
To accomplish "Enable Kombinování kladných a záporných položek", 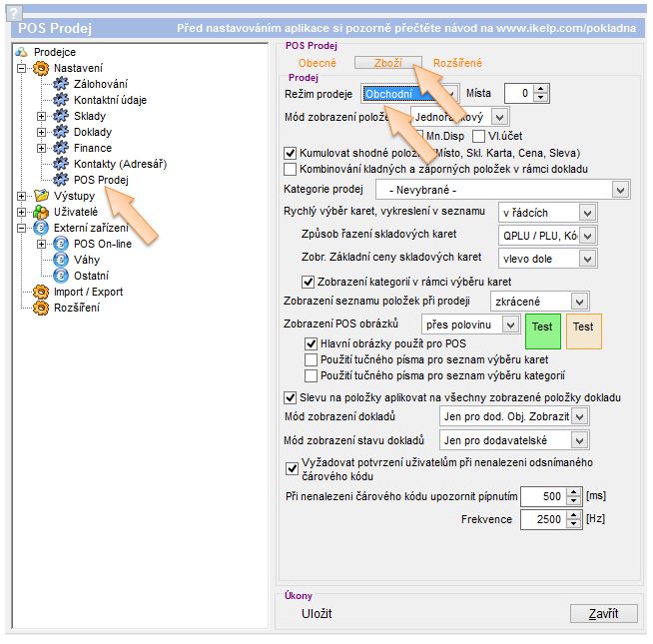I will coord(291,169).
